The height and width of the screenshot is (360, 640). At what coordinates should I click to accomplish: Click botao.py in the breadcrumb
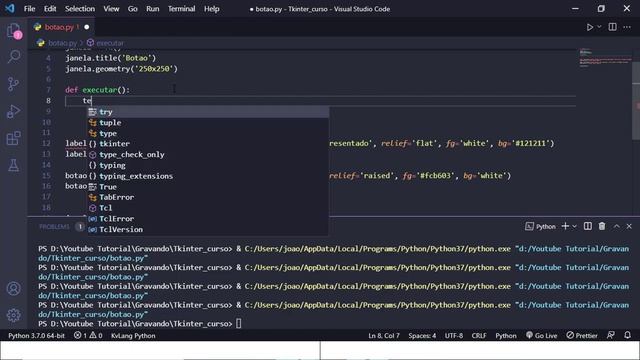click(62, 43)
